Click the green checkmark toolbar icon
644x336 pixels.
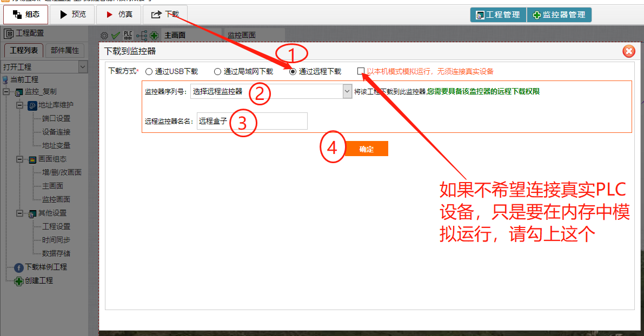click(x=116, y=36)
